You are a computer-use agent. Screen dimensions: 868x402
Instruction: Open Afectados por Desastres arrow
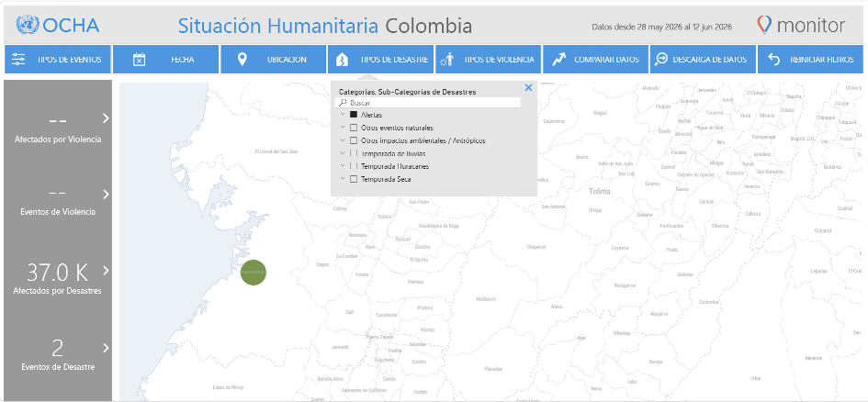[x=106, y=271]
